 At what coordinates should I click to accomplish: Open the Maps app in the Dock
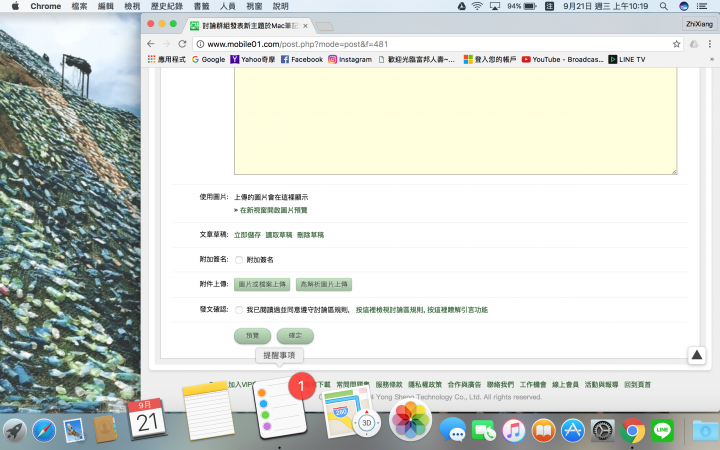point(352,412)
